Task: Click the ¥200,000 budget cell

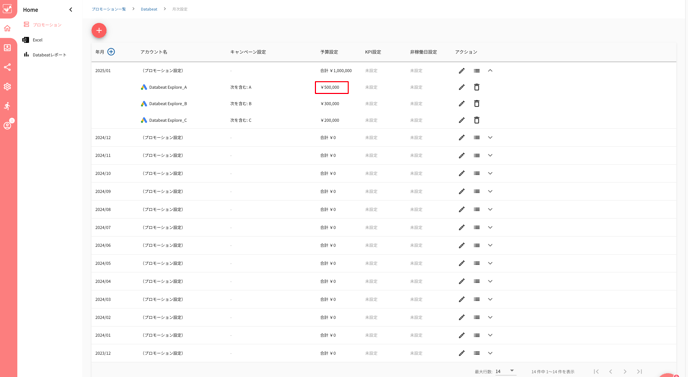Action: click(330, 120)
